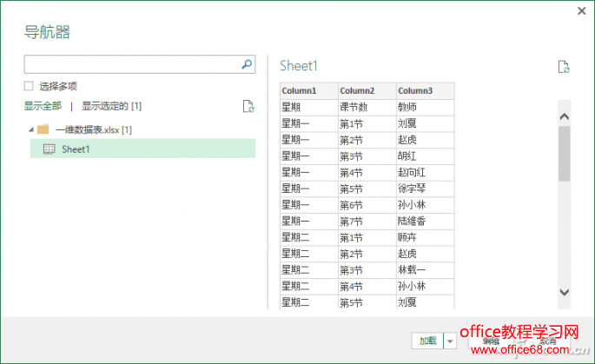Click the Column1 header
Image resolution: width=595 pixels, height=364 pixels.
299,90
